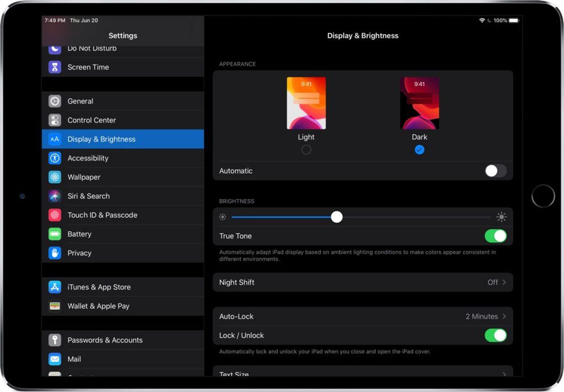Tap the Accessibility icon in sidebar
The width and height of the screenshot is (564, 392).
point(55,158)
